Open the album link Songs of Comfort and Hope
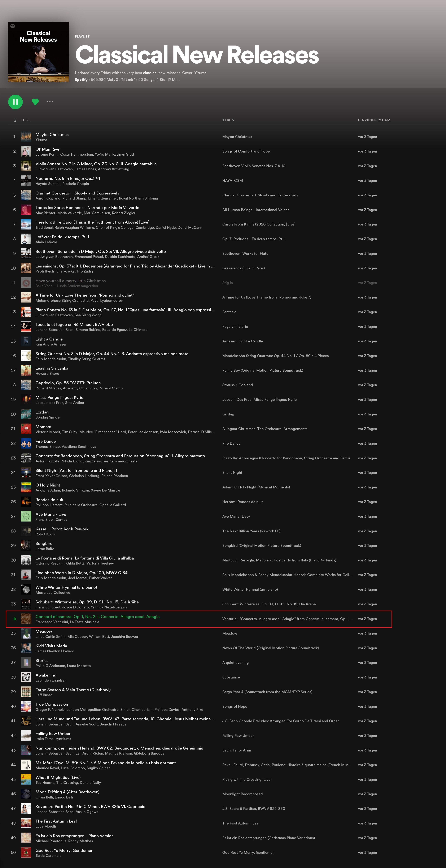The width and height of the screenshot is (446, 868). click(246, 151)
